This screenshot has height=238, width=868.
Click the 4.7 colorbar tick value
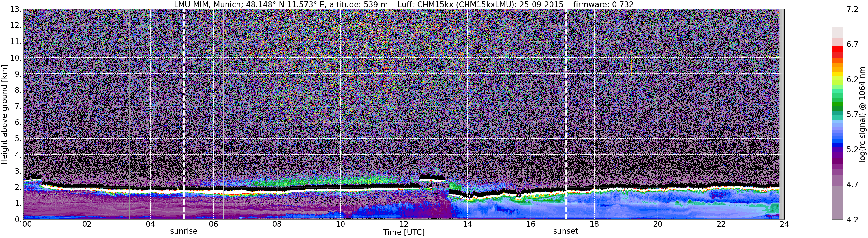click(852, 184)
